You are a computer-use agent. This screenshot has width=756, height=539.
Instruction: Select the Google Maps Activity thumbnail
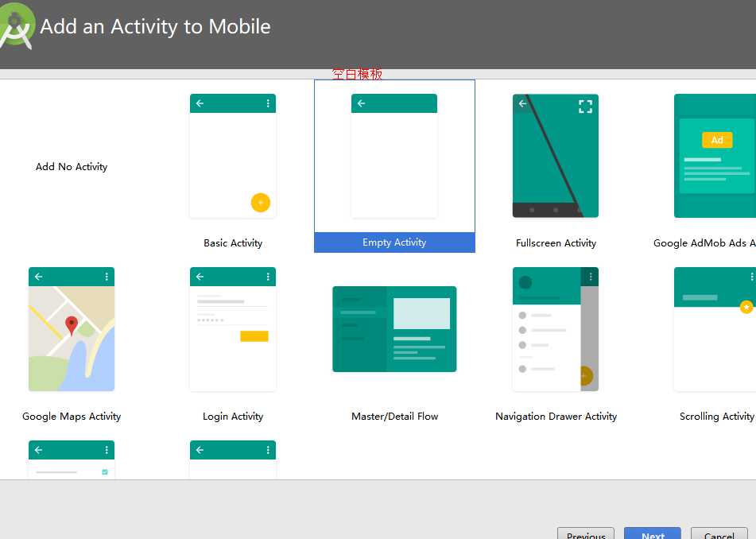point(72,329)
